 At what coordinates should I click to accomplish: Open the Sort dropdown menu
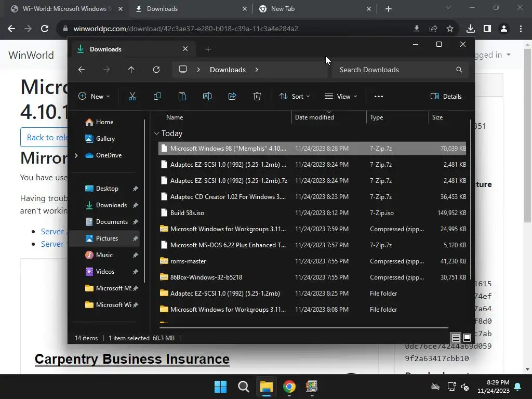coord(295,96)
